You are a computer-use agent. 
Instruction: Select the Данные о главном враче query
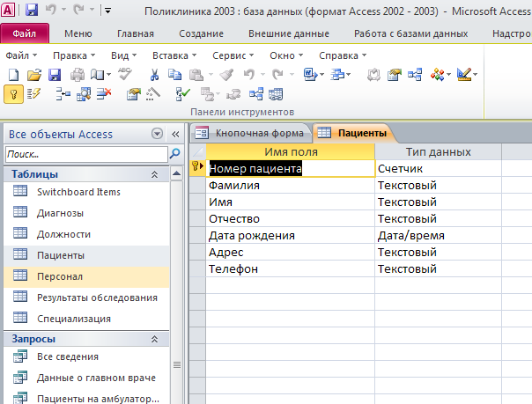tap(86, 378)
